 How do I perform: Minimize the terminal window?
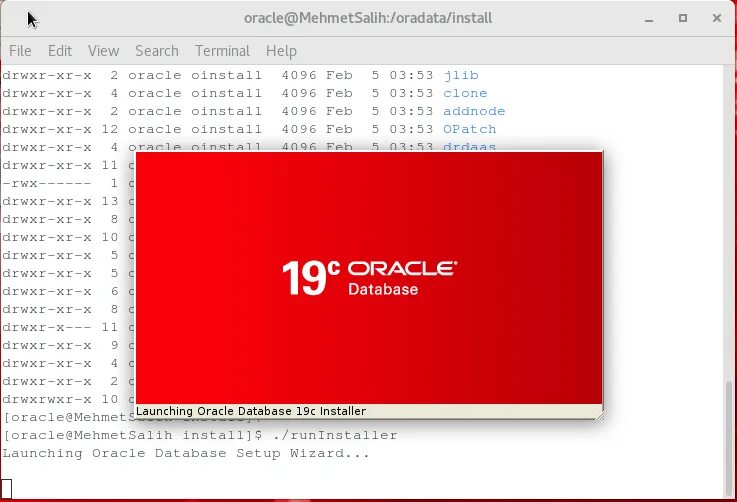click(x=649, y=18)
